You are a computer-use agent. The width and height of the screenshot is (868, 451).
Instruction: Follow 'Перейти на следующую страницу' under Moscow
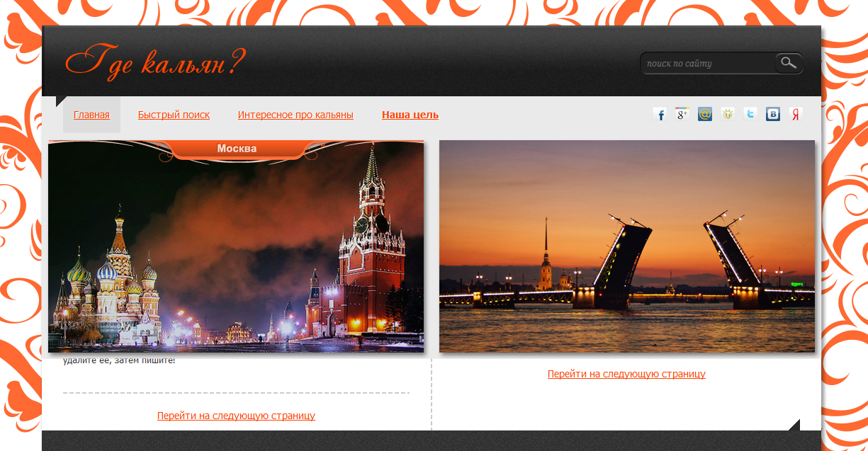[x=236, y=416]
